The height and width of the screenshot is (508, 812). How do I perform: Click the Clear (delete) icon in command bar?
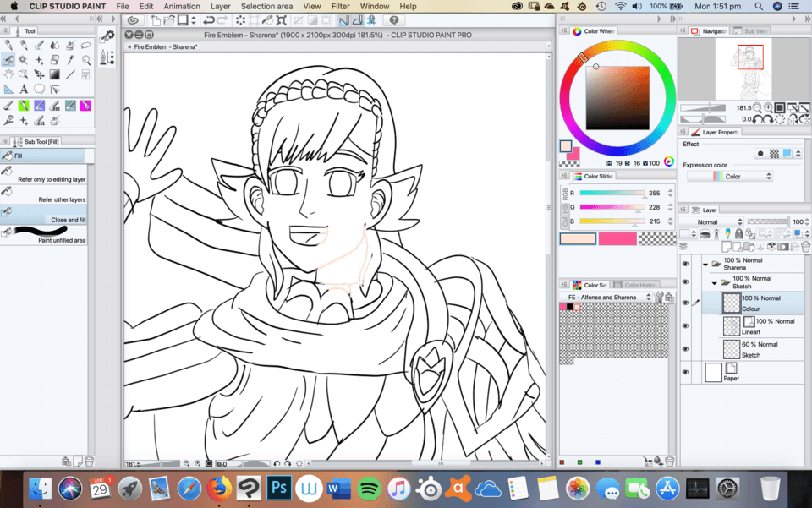point(240,20)
